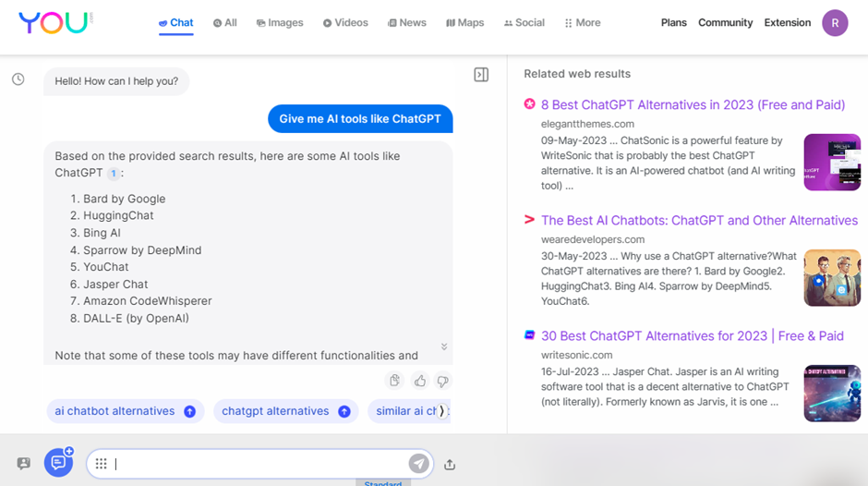The height and width of the screenshot is (486, 868).
Task: Open the apps grid in chat input
Action: point(102,464)
